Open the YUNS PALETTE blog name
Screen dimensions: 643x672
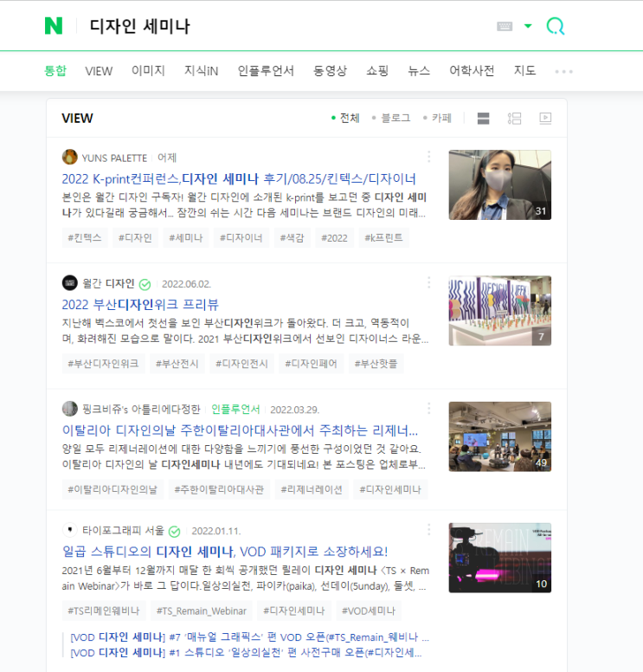114,158
